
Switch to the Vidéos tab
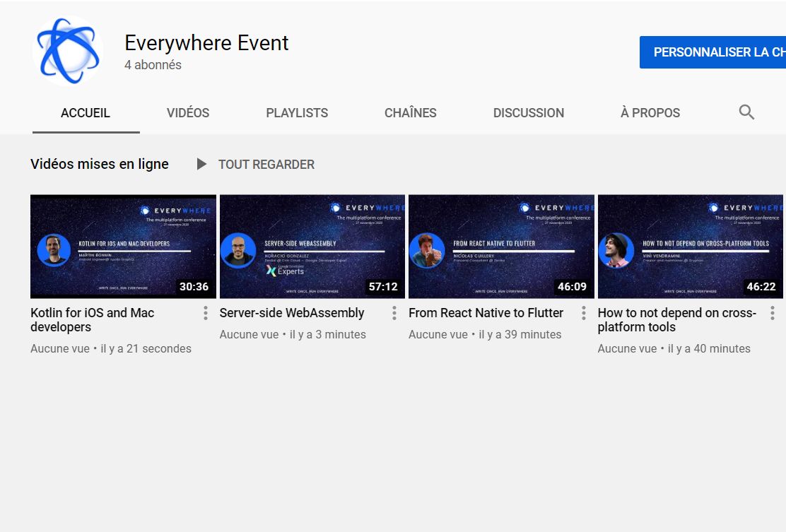pyautogui.click(x=188, y=113)
